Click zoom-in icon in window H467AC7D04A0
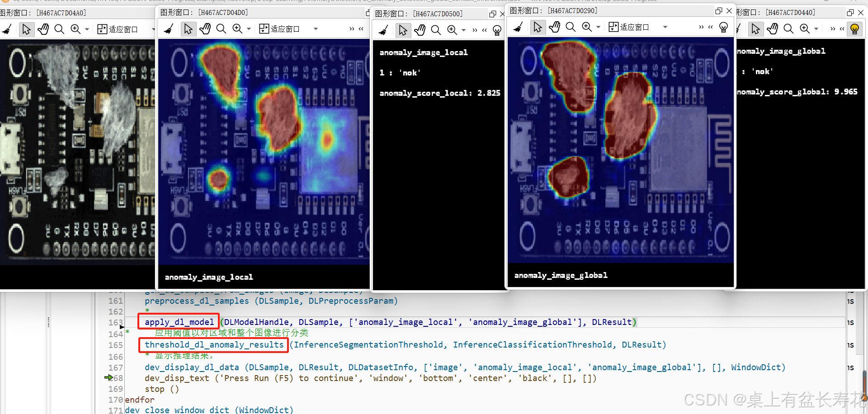The image size is (868, 414). coord(75,29)
